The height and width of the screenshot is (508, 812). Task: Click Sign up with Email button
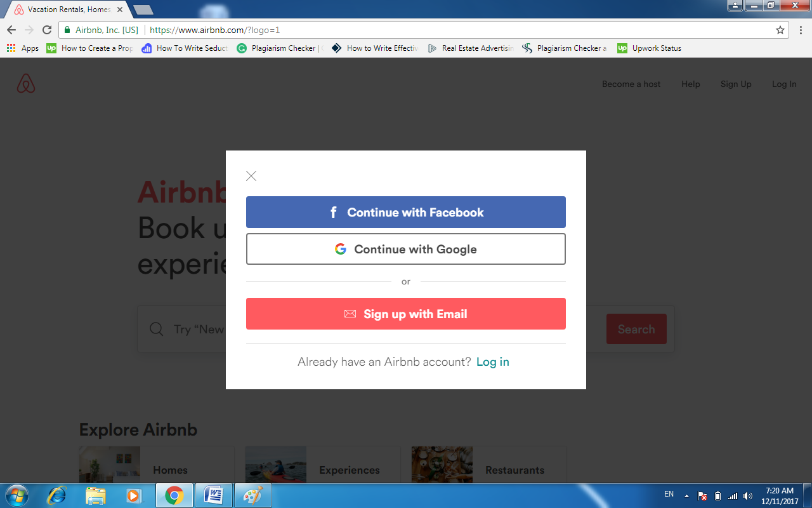point(406,314)
